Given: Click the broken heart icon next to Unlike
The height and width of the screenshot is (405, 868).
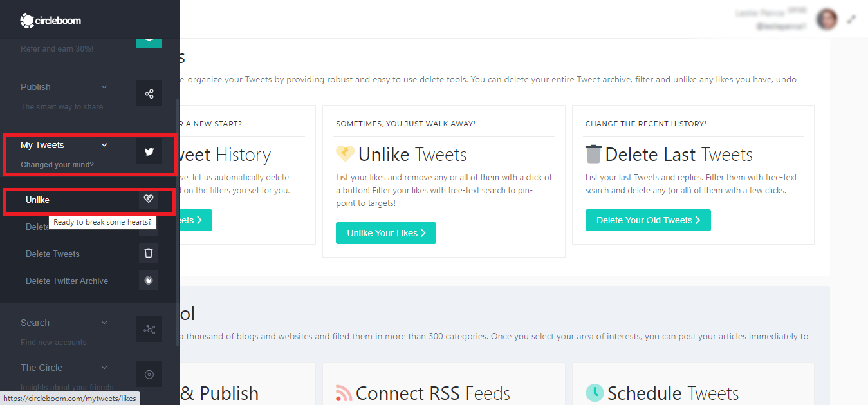Looking at the screenshot, I should 149,199.
